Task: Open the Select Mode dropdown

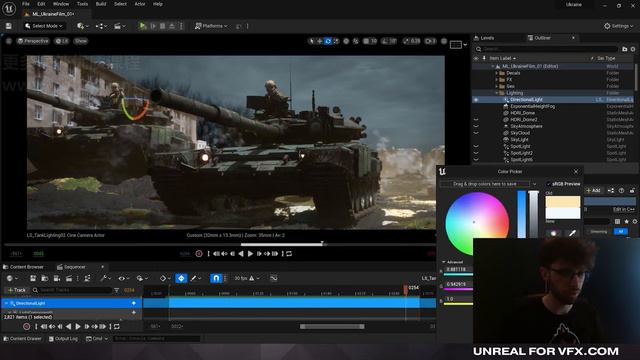Action: coord(44,26)
